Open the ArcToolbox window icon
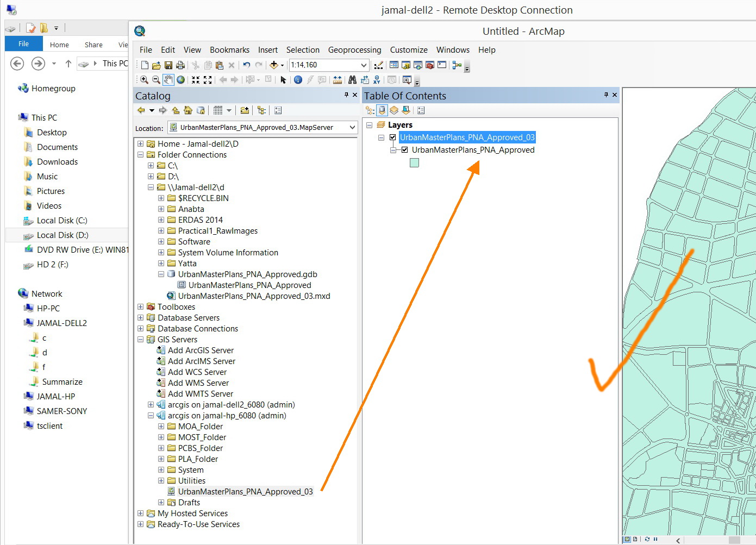 click(x=430, y=65)
